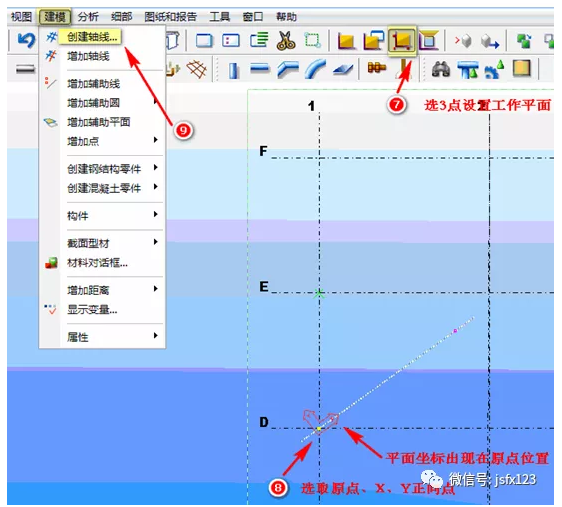Click the view properties window icon
Image resolution: width=562 pixels, height=507 pixels.
pyautogui.click(x=230, y=40)
